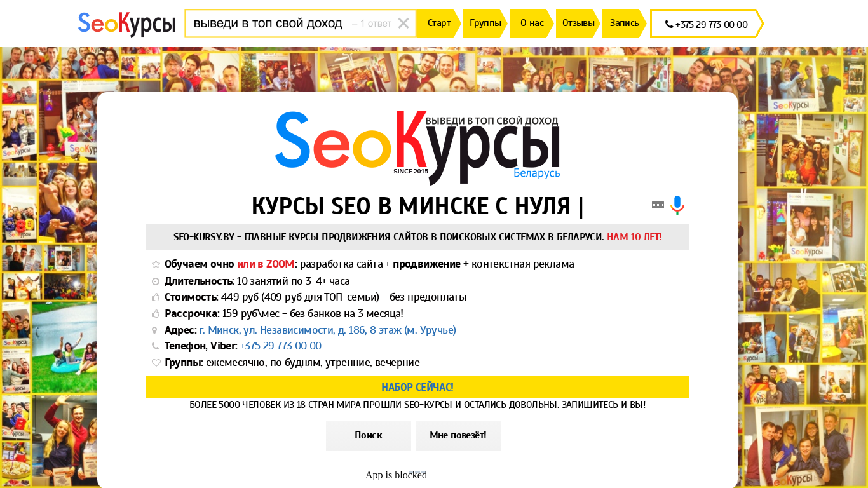Click the Поиск button
This screenshot has width=868, height=488.
click(369, 436)
